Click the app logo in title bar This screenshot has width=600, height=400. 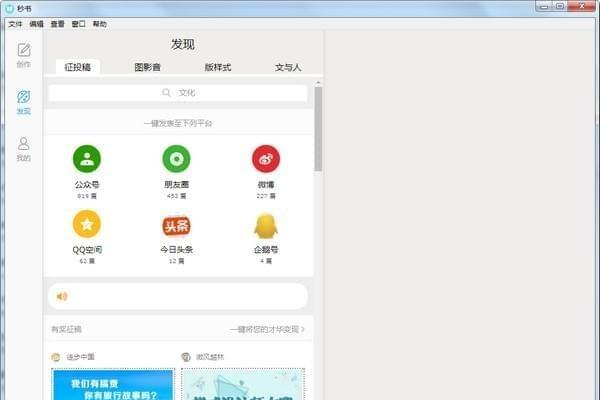(x=9, y=8)
